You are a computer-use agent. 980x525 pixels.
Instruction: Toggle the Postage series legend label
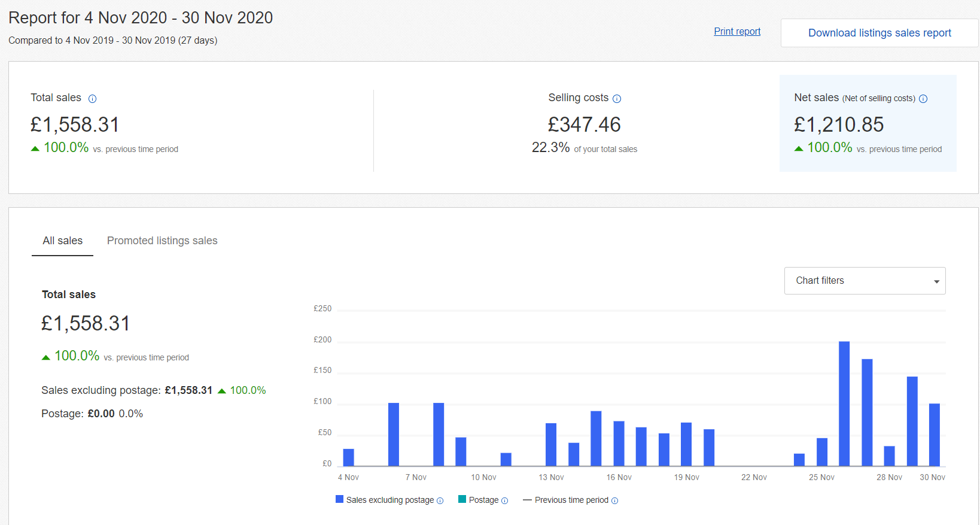[483, 500]
